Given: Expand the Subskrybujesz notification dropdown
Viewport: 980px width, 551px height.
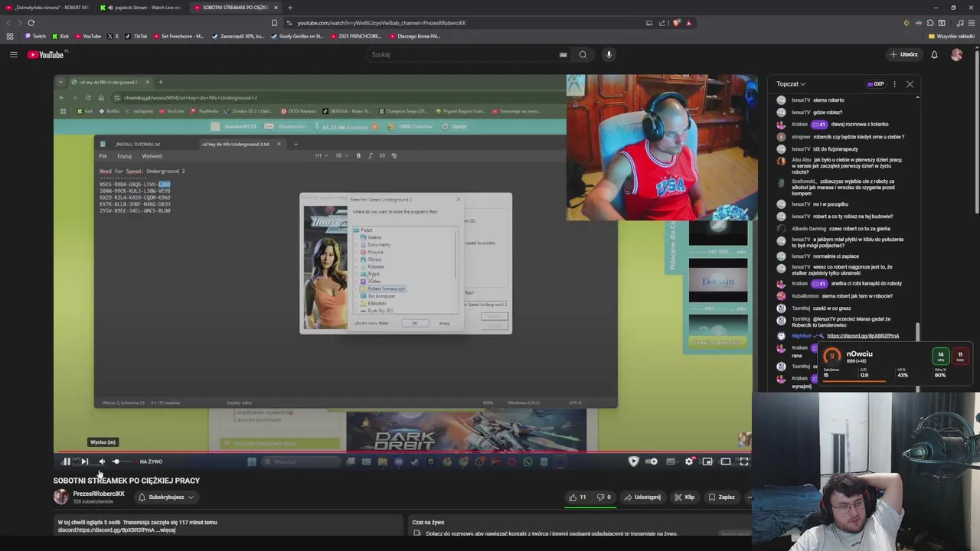Looking at the screenshot, I should [165, 497].
